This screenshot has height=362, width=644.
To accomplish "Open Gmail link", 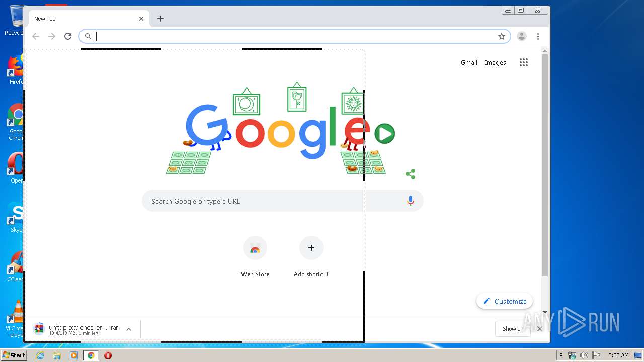I will coord(469,62).
